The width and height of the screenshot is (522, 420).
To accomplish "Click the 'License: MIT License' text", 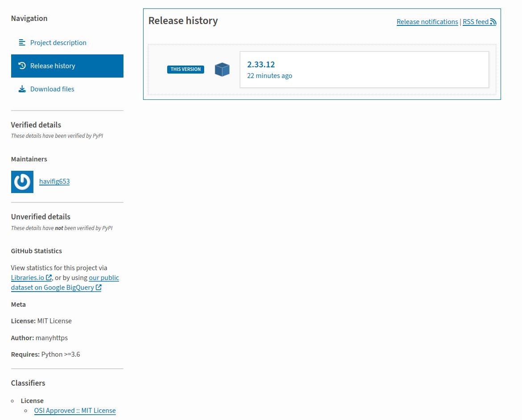I will [41, 321].
